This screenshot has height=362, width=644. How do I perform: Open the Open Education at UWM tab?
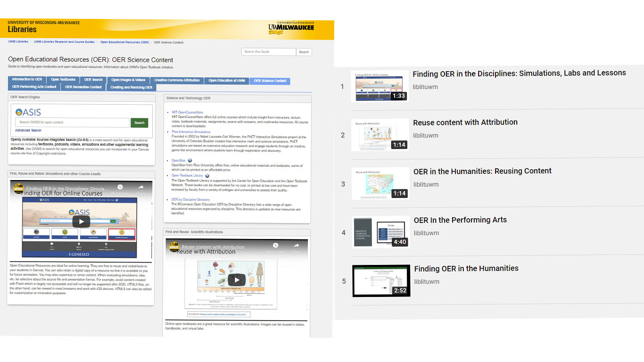(x=227, y=81)
